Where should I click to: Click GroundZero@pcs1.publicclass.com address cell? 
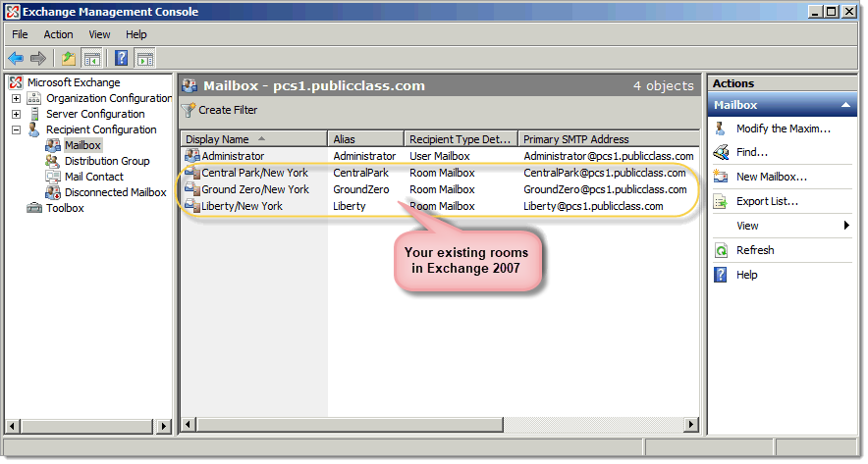click(605, 189)
